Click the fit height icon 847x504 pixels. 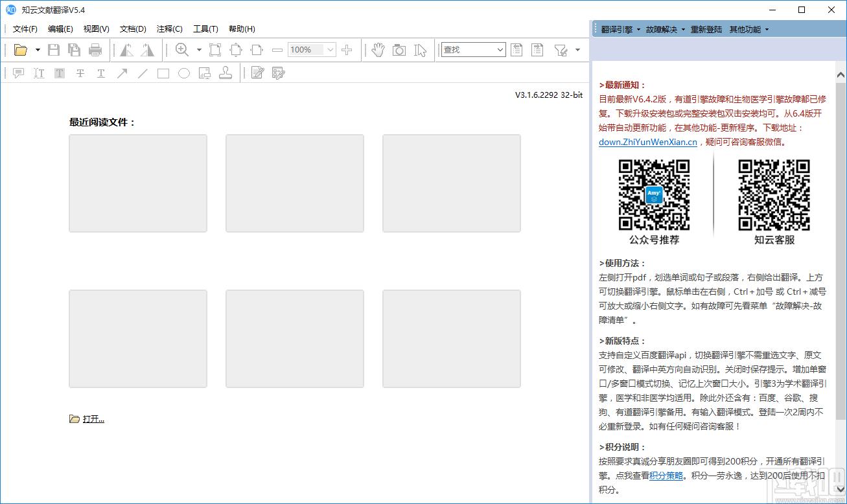pos(236,50)
